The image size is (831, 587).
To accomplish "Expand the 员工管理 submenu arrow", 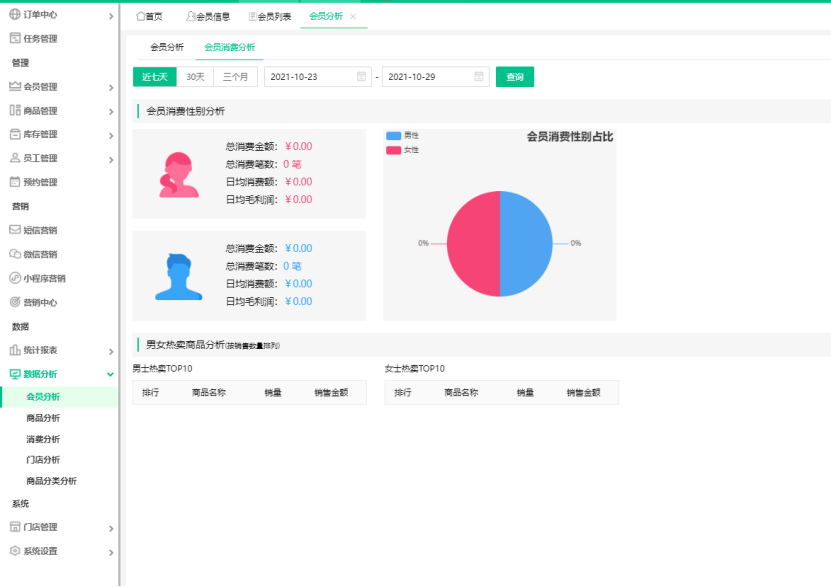I will point(111,159).
